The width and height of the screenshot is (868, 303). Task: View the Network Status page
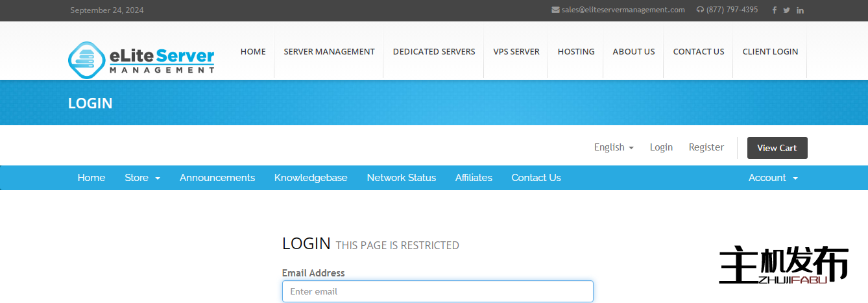click(401, 178)
